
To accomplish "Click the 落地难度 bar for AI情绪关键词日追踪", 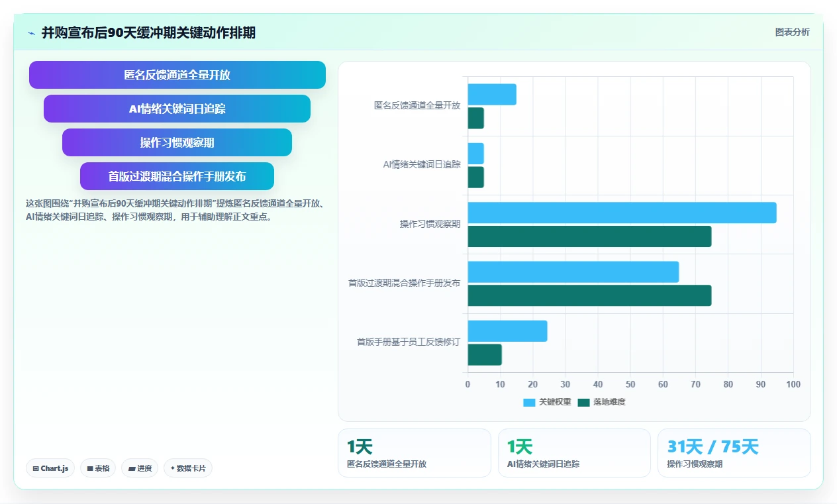I will click(475, 177).
